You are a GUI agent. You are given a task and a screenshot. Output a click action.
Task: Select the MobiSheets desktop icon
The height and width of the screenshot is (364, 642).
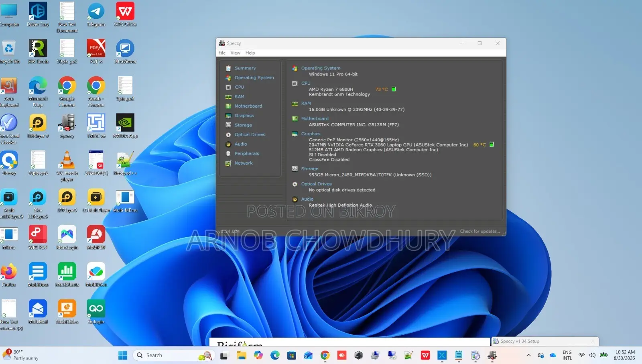click(x=67, y=275)
